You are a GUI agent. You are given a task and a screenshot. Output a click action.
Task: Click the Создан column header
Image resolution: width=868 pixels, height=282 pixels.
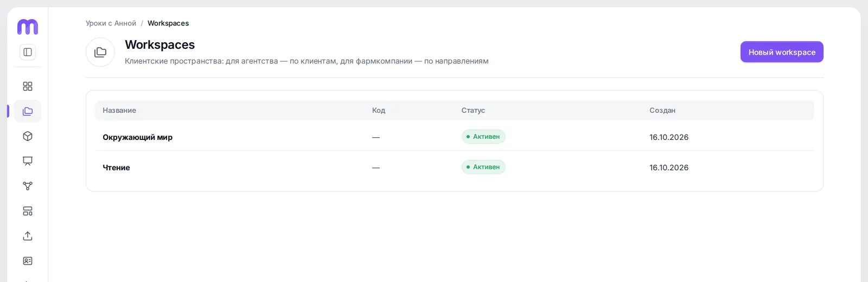[662, 110]
